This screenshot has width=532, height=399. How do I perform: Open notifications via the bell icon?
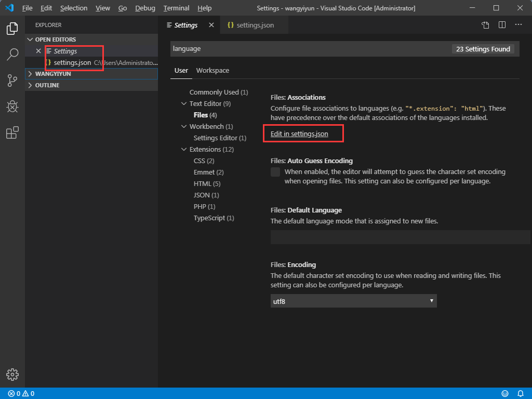click(521, 393)
